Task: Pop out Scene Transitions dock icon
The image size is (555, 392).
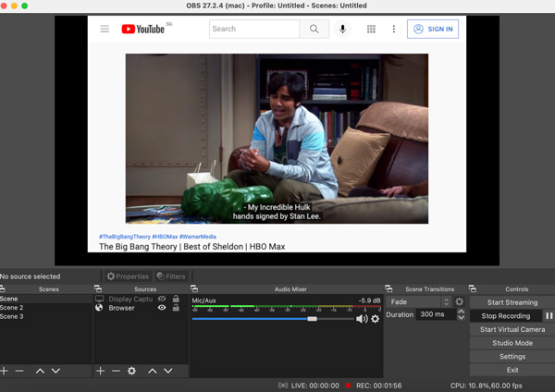Action: [x=388, y=288]
